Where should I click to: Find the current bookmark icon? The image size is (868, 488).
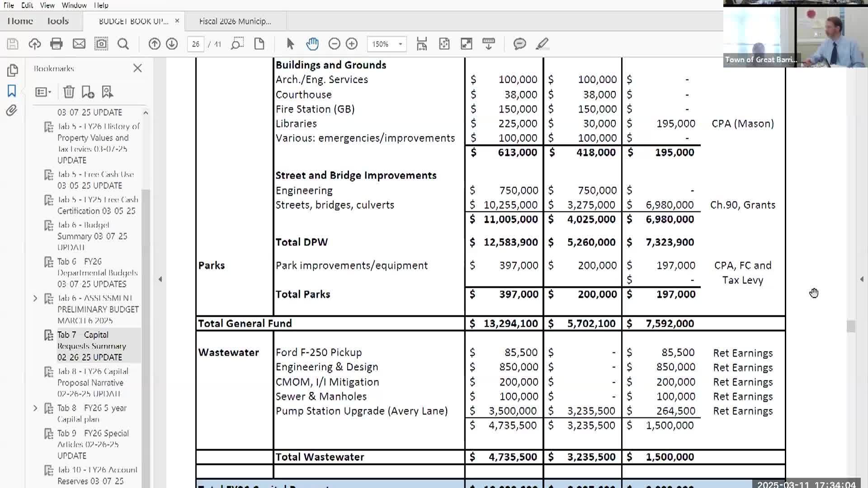pos(107,92)
